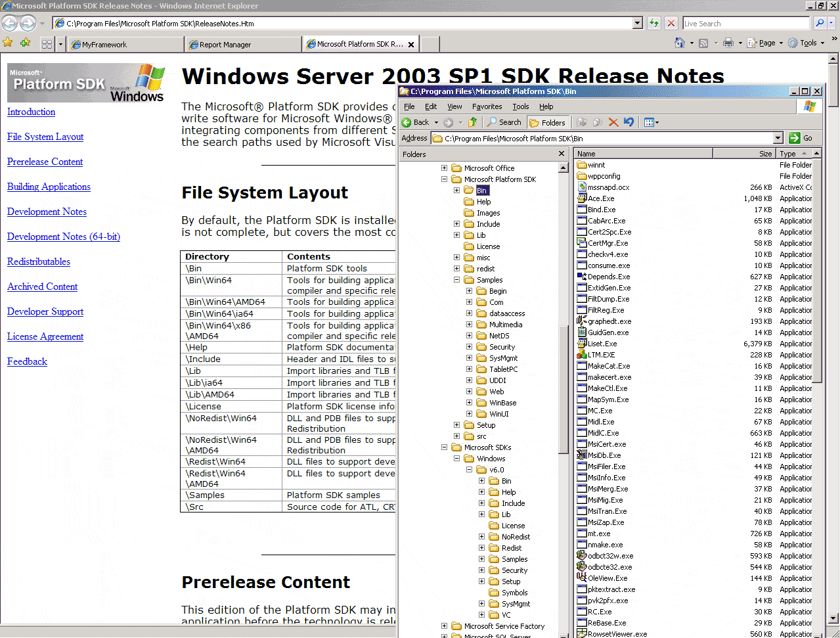Sort files by the Name column header
Image resolution: width=840 pixels, height=638 pixels.
click(644, 153)
